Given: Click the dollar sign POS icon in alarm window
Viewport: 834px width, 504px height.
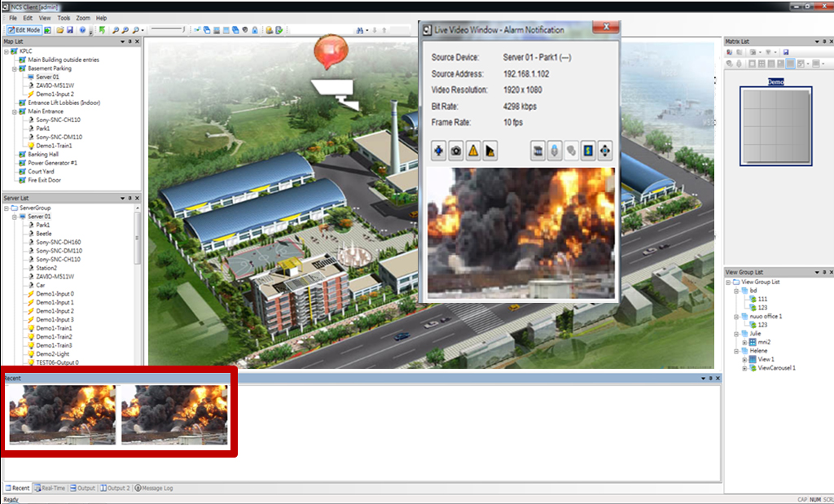Looking at the screenshot, I should (x=588, y=151).
